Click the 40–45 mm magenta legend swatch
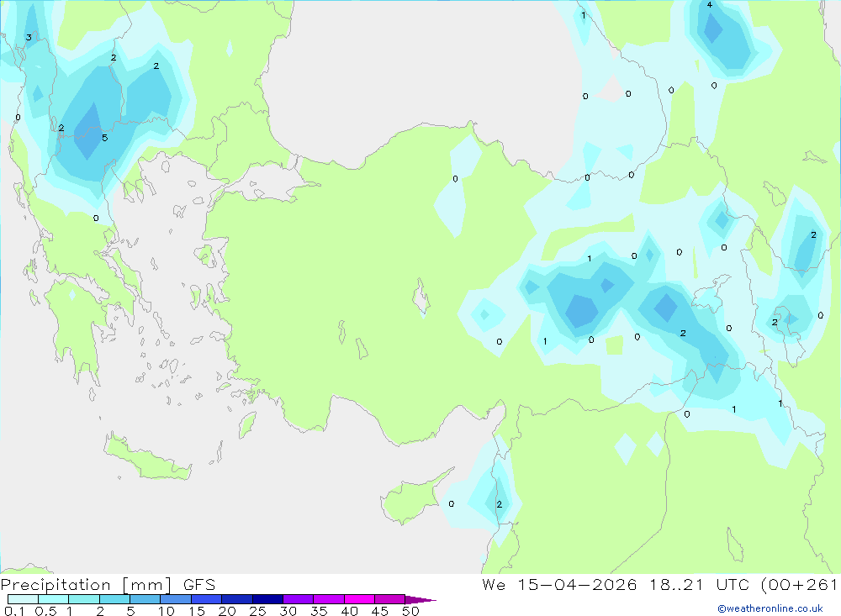 pyautogui.click(x=359, y=599)
